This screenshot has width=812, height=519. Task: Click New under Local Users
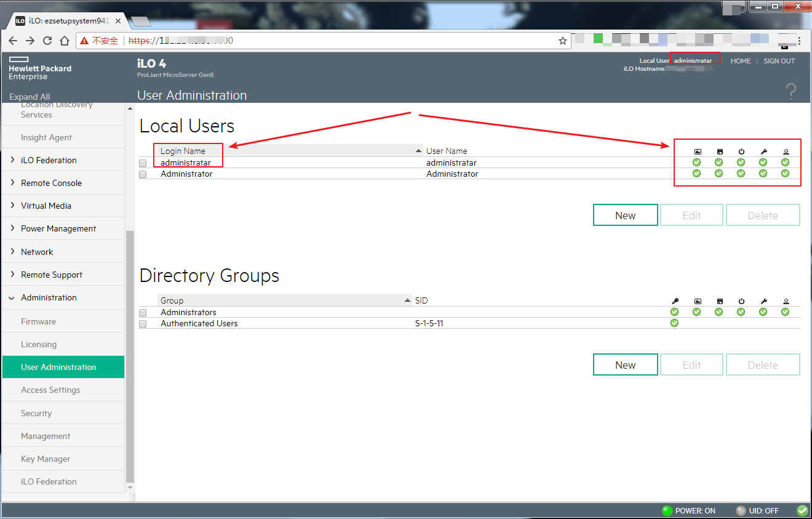626,215
